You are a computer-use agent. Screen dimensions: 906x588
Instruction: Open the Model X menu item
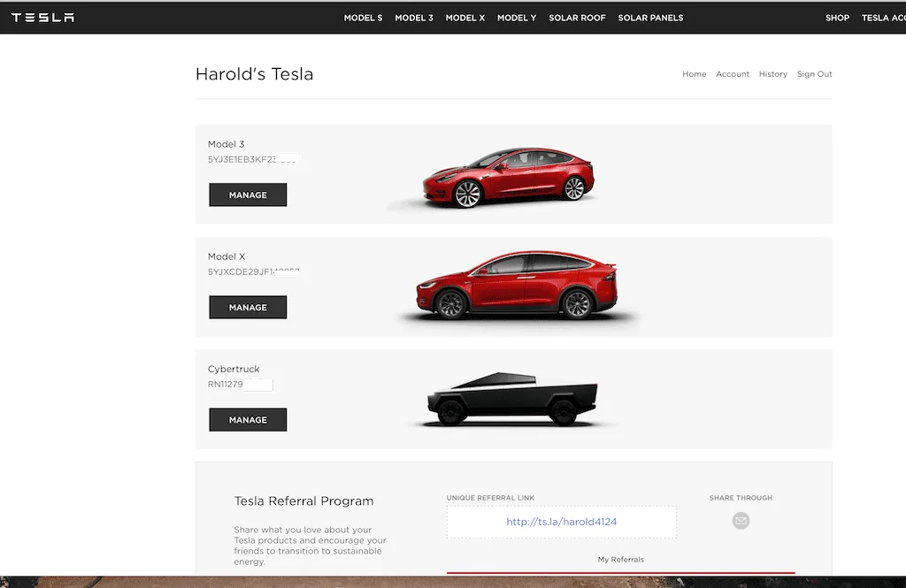click(x=465, y=18)
